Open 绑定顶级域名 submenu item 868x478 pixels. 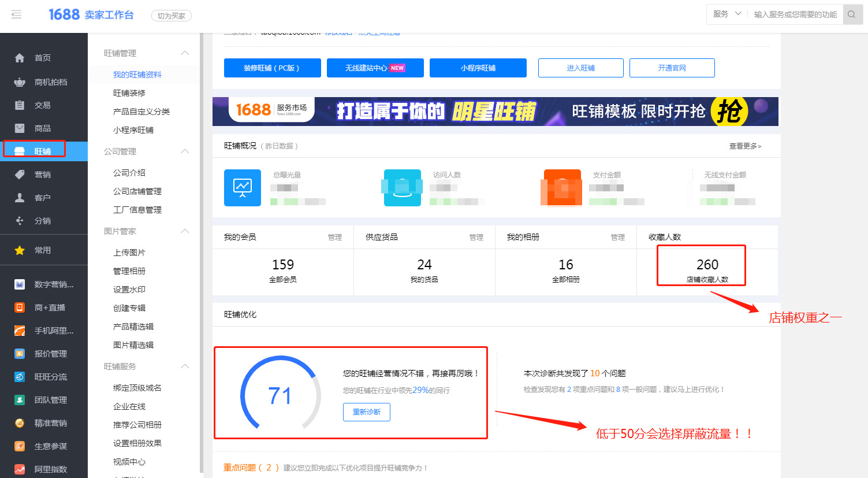point(137,388)
